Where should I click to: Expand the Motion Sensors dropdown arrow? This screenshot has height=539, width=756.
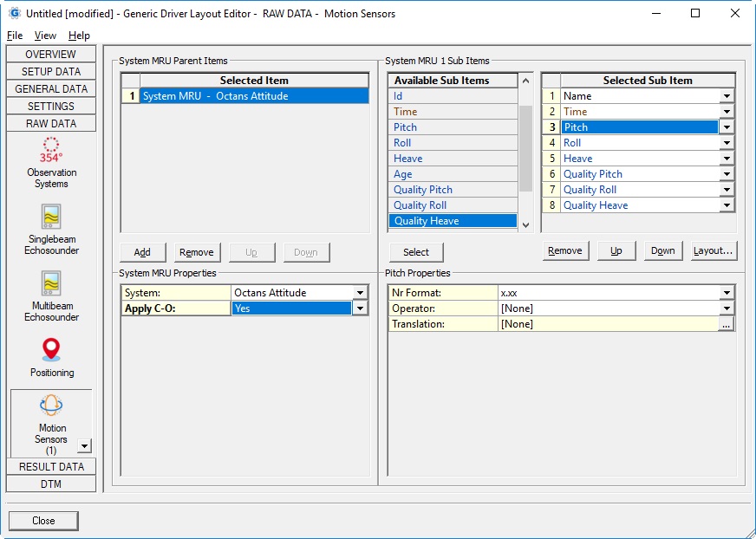coord(84,445)
